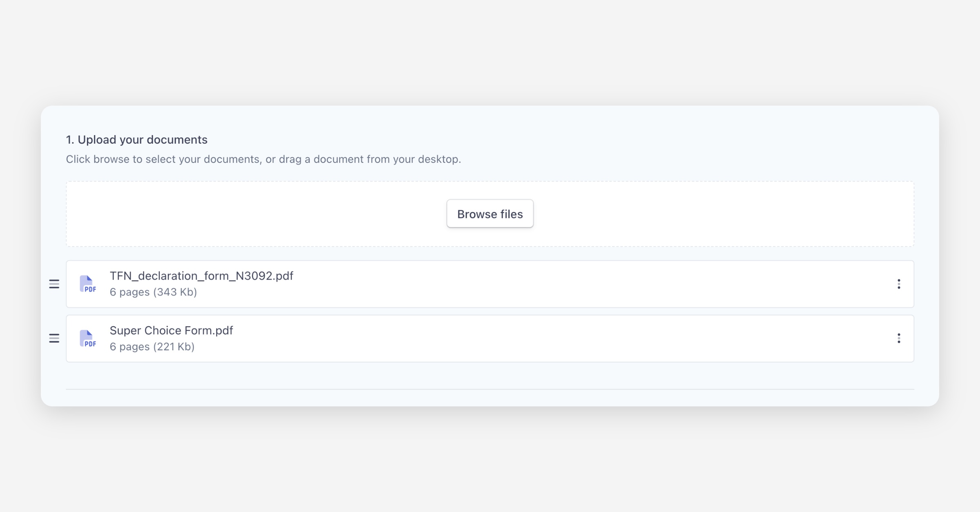This screenshot has height=512, width=980.
Task: Click the '6 pages (221 Kb)' file details
Action: tap(152, 347)
